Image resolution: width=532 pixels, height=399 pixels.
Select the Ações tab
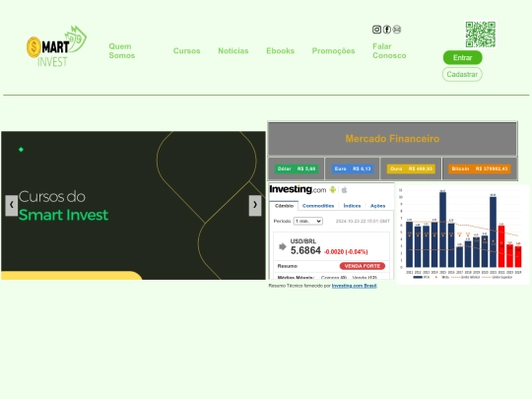click(x=377, y=206)
